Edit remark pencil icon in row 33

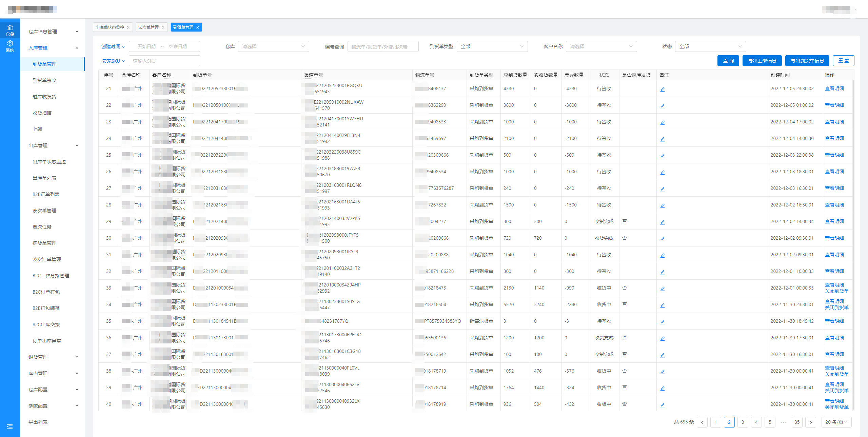coord(663,289)
